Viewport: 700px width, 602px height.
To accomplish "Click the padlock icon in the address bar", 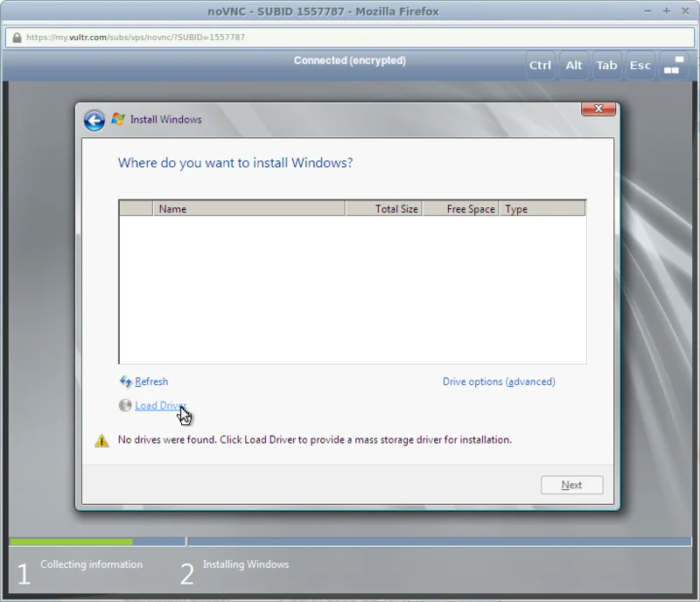I will pyautogui.click(x=16, y=37).
